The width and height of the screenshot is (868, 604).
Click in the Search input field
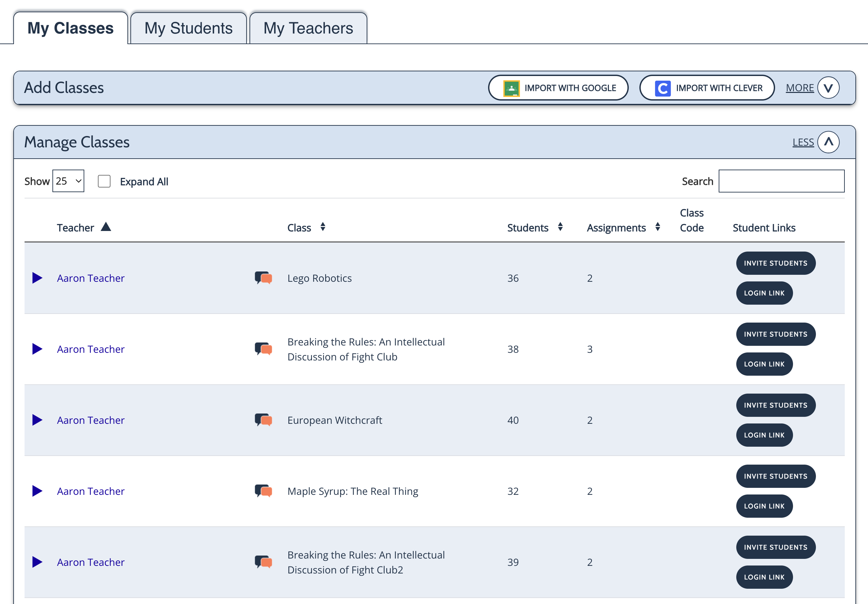pos(781,181)
